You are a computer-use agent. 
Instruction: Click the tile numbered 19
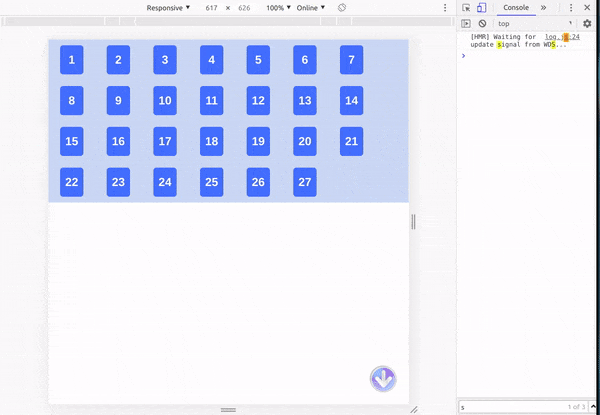[258, 142]
